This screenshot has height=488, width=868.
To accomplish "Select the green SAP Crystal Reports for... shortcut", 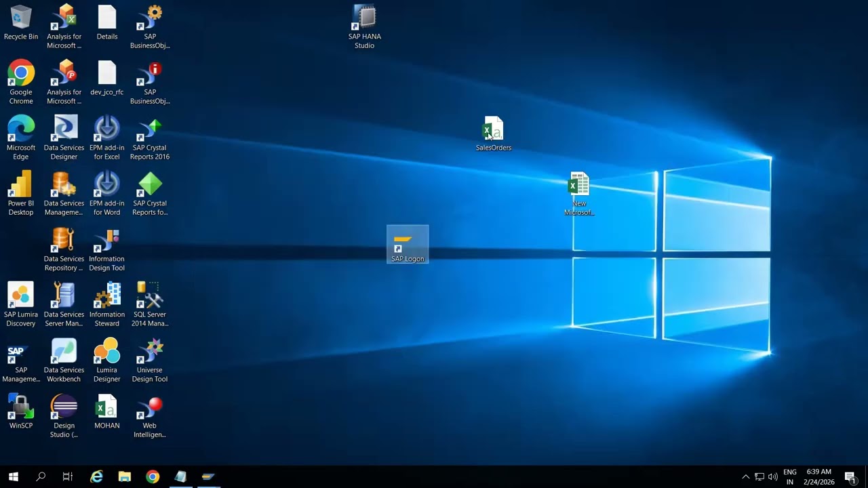I will tap(150, 194).
